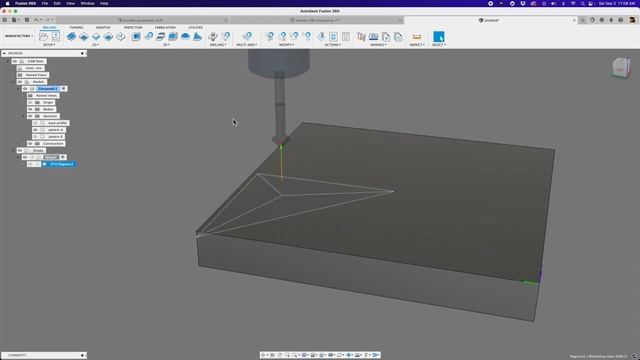
Task: Toggle visibility eye for Models node
Action: pyautogui.click(x=20, y=82)
